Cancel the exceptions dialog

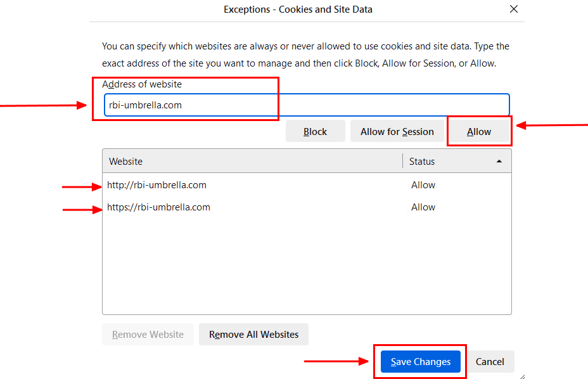click(x=490, y=361)
